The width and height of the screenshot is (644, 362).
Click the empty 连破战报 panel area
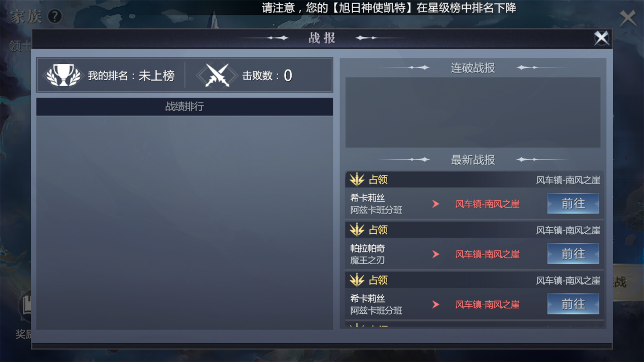coord(473,112)
